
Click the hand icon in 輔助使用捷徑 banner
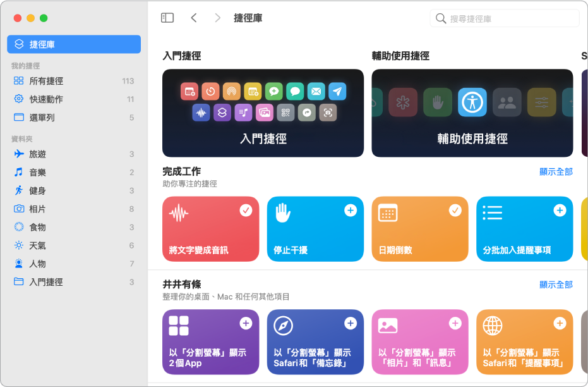click(438, 102)
